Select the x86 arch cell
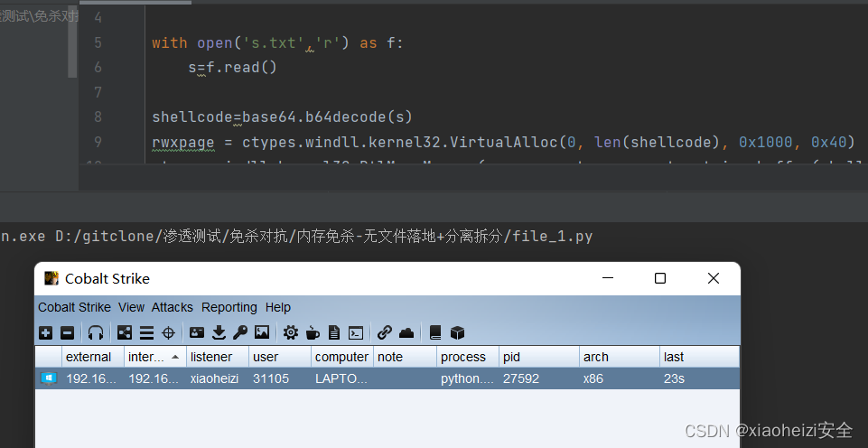This screenshot has height=448, width=868. (x=620, y=378)
